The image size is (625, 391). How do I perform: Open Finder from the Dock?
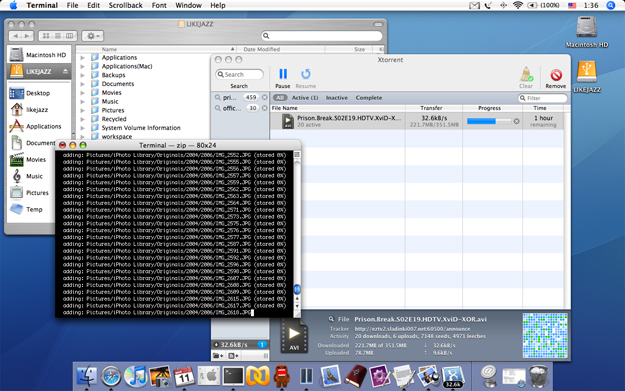[x=86, y=376]
